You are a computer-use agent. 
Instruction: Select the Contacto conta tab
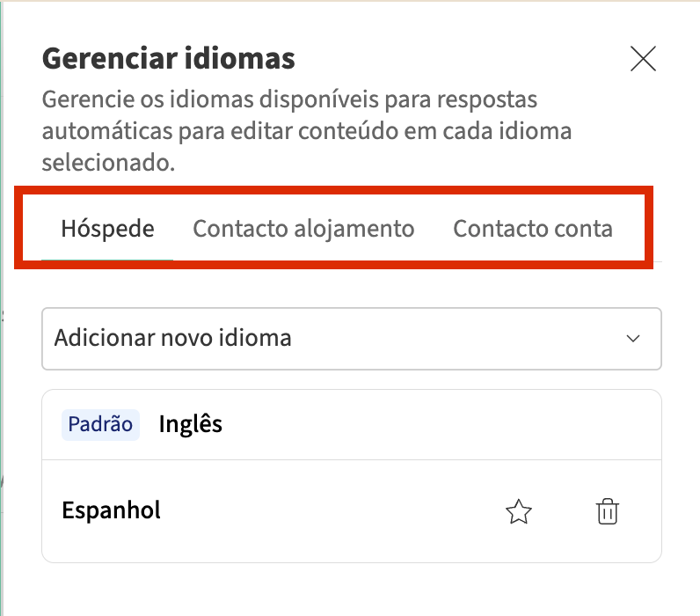pyautogui.click(x=532, y=229)
